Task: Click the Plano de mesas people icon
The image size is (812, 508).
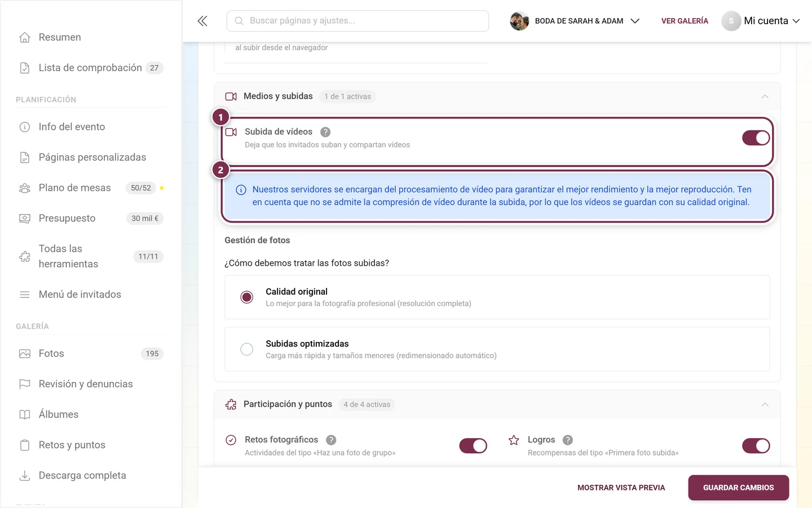Action: point(25,188)
